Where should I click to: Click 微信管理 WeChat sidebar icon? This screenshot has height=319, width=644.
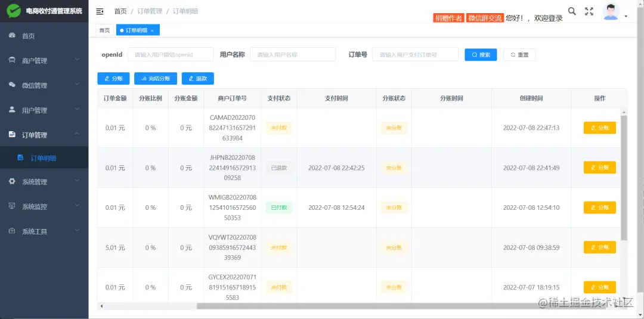12,85
